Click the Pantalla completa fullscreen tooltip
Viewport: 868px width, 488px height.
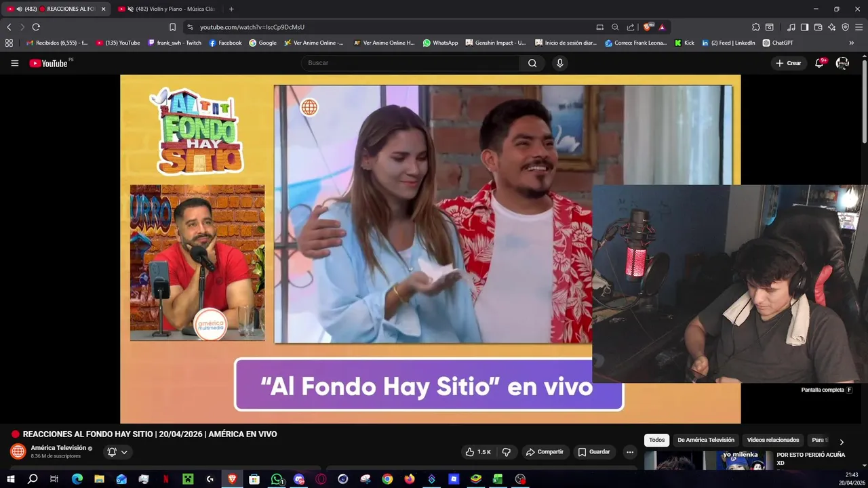coord(827,390)
